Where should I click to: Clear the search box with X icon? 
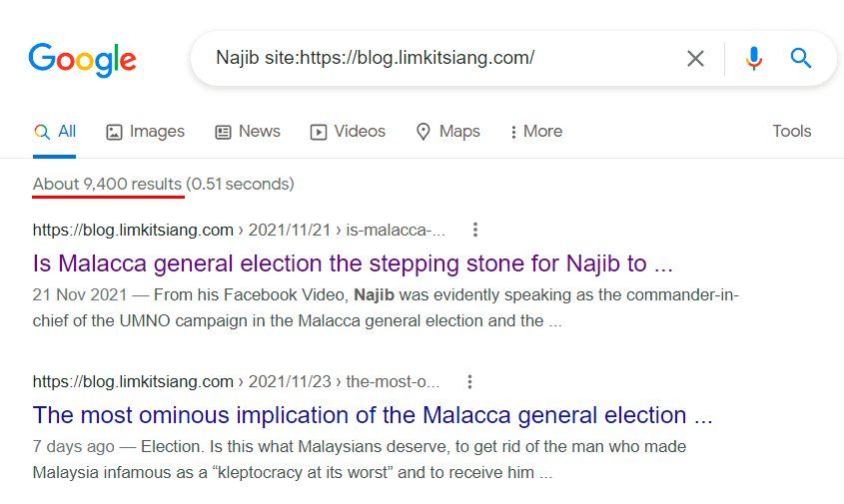point(695,58)
